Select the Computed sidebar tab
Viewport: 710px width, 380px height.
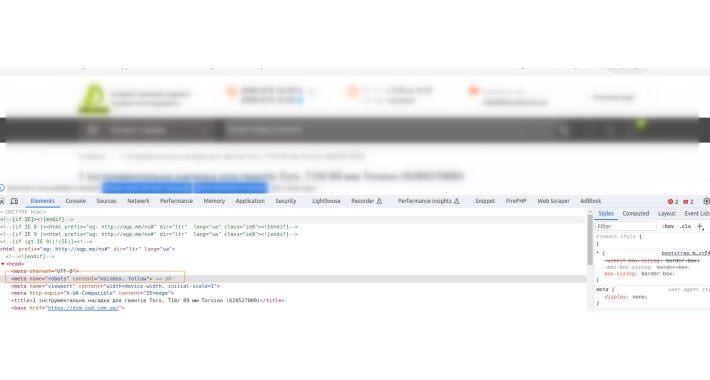tap(636, 214)
